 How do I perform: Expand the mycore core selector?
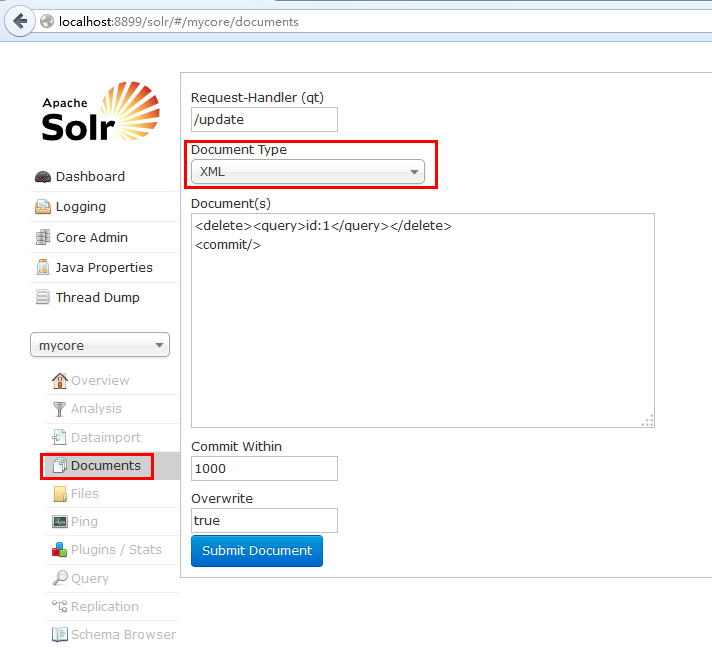[100, 346]
